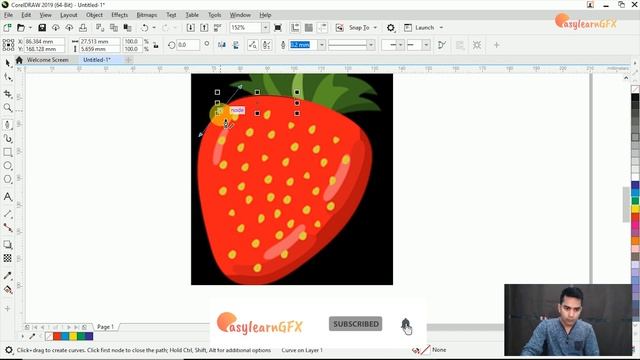Select the Interactive Fill tool

tap(7, 290)
